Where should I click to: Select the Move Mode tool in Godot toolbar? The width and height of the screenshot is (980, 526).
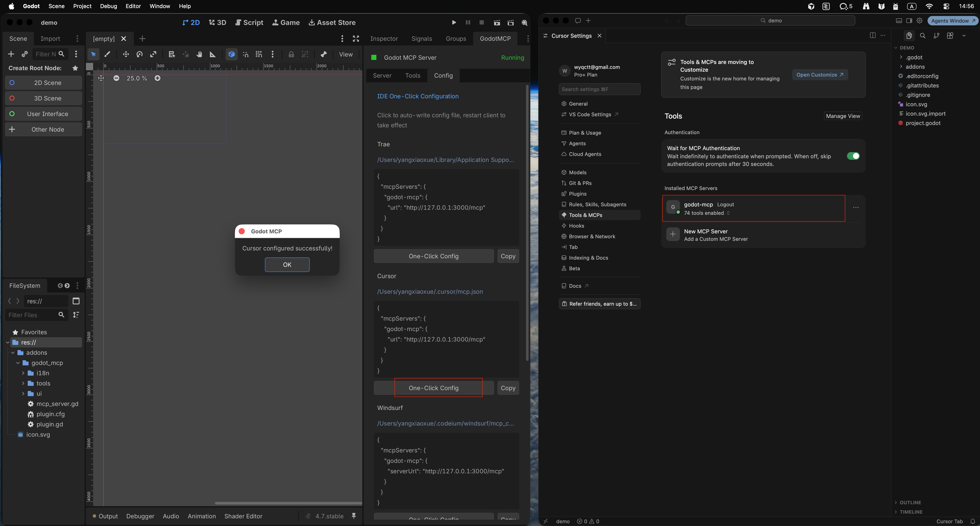(x=126, y=54)
